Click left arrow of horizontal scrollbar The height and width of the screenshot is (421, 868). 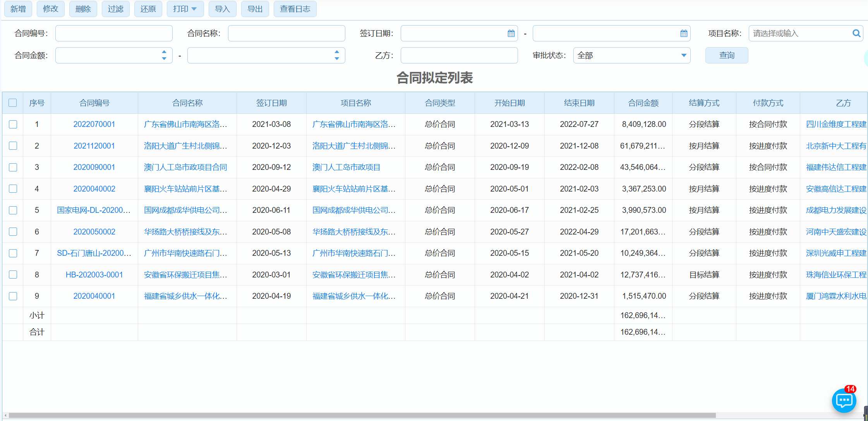click(5, 415)
